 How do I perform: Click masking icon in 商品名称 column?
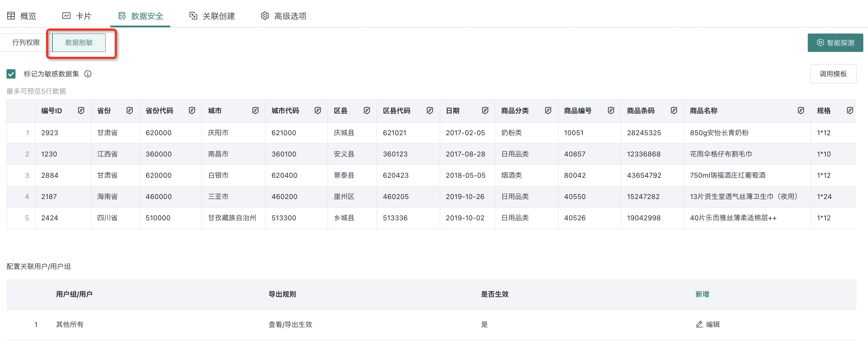(801, 111)
